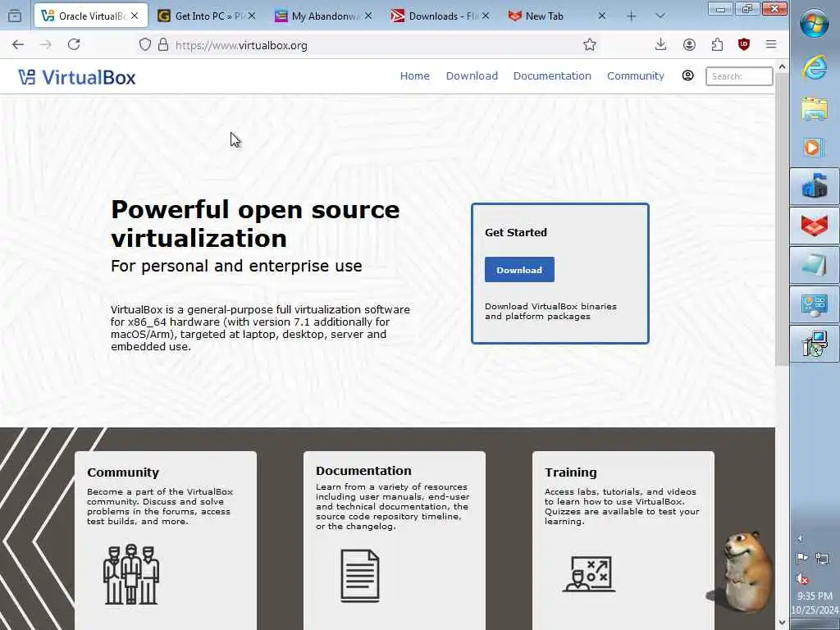The height and width of the screenshot is (630, 840).
Task: Launch Internet Explorer from the taskbar
Action: [x=815, y=67]
